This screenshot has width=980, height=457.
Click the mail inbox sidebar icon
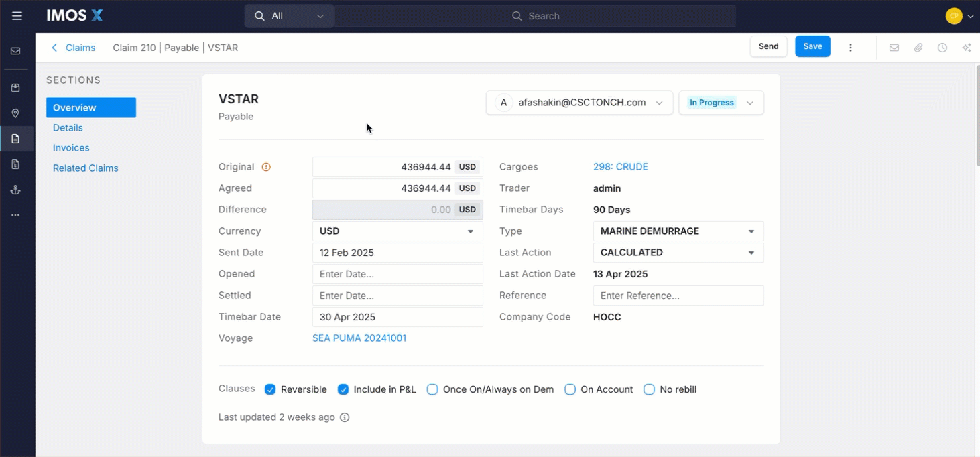tap(15, 51)
